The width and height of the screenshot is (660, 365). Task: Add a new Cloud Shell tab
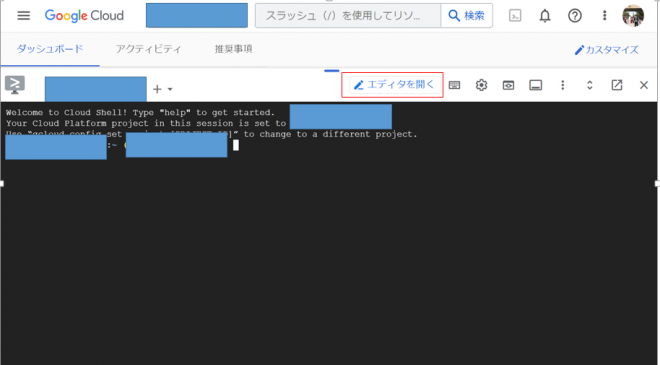[x=157, y=89]
